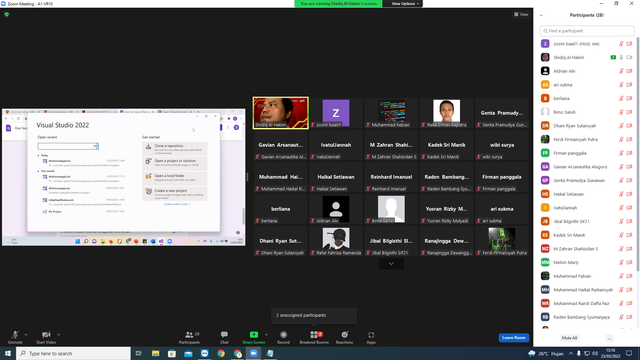This screenshot has height=360, width=640.
Task: Unmute microphone in Zoom toolbar
Action: click(15, 337)
